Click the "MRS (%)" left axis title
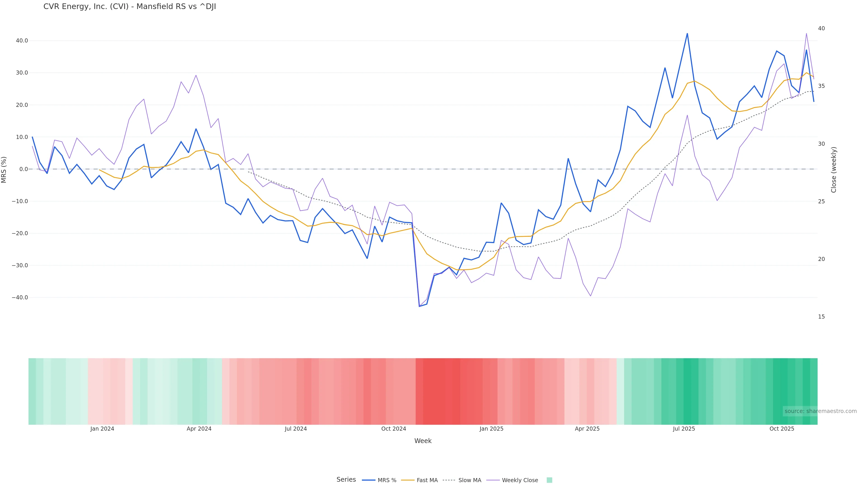Image resolution: width=868 pixels, height=488 pixels. [4, 170]
